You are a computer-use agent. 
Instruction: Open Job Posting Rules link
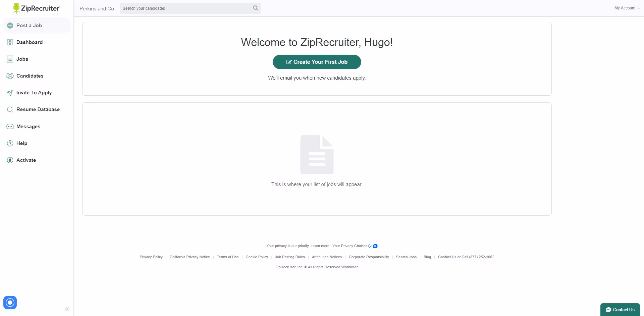[290, 257]
